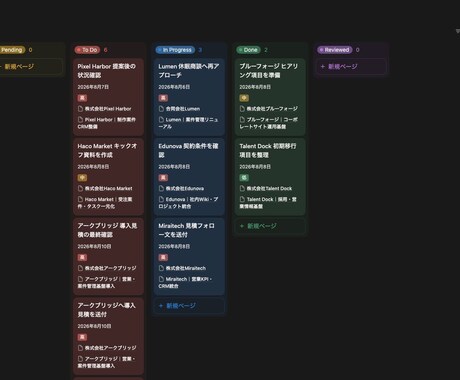Click the plus icon in the Reviewed column
The width and height of the screenshot is (460, 380).
pyautogui.click(x=322, y=66)
